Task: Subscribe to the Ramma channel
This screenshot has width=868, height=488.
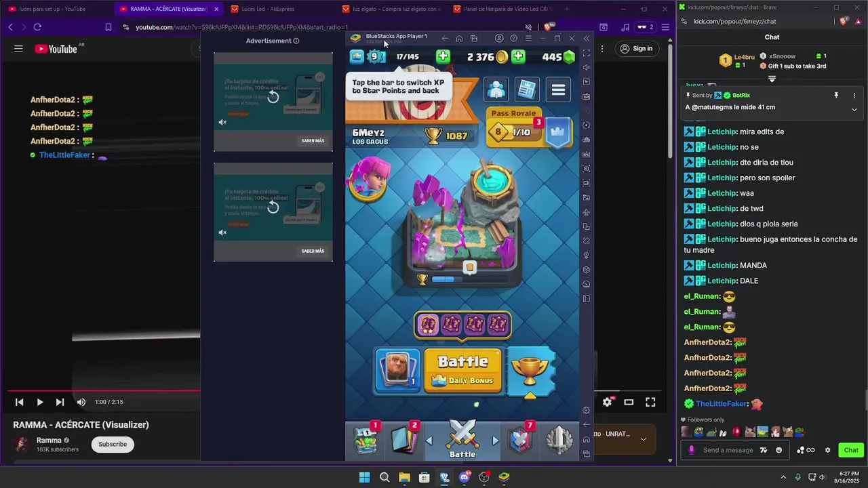Action: (113, 444)
